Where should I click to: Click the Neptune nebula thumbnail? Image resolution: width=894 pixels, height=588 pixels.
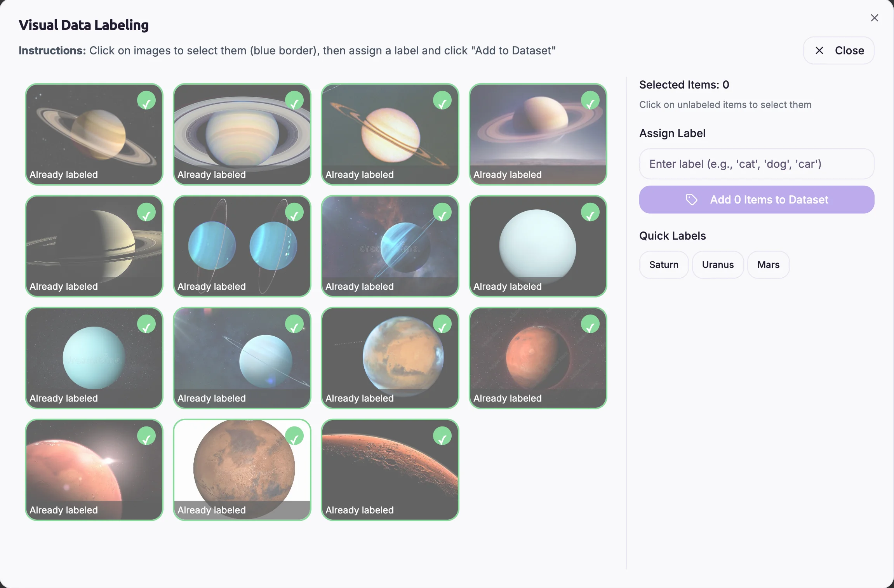390,246
